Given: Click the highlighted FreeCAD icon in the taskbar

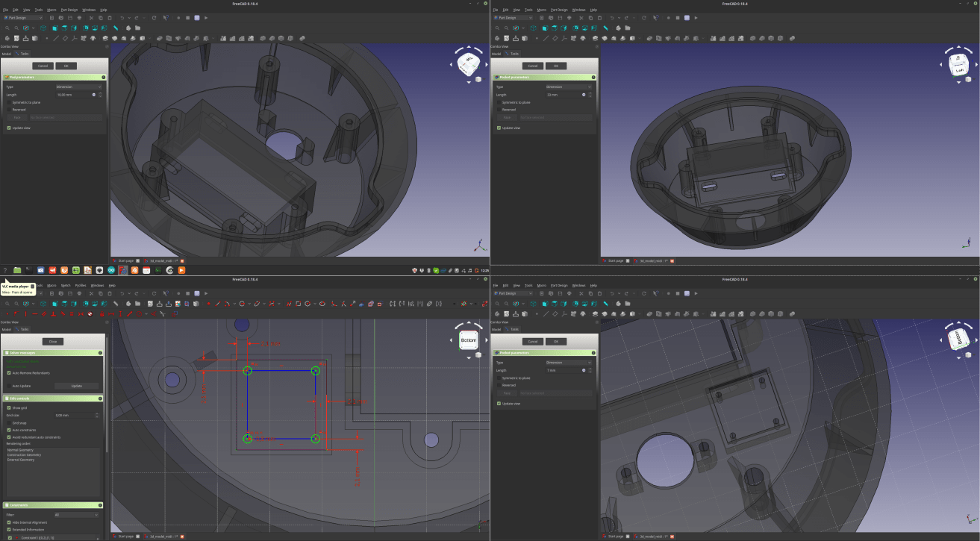Looking at the screenshot, I should click(122, 270).
